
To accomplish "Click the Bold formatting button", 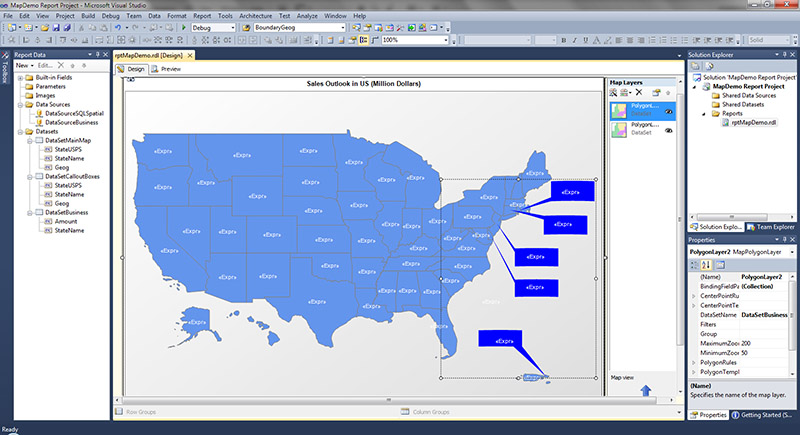I will (x=564, y=40).
